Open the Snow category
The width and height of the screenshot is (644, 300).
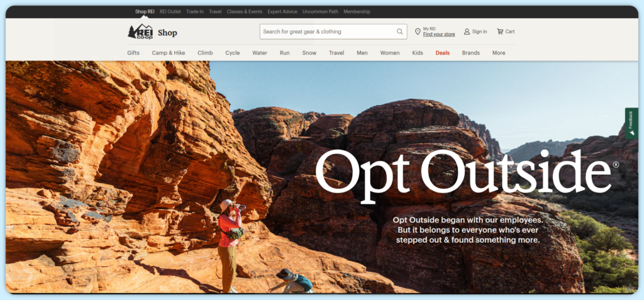(x=309, y=53)
